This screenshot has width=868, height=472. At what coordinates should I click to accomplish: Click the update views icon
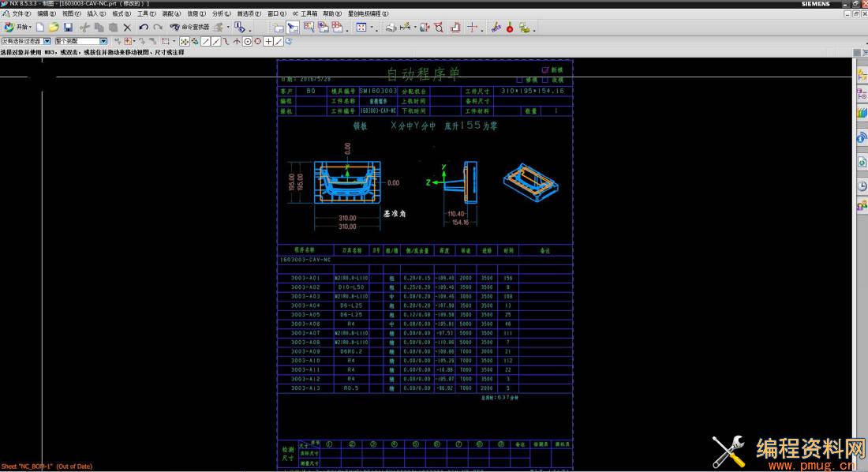click(361, 27)
